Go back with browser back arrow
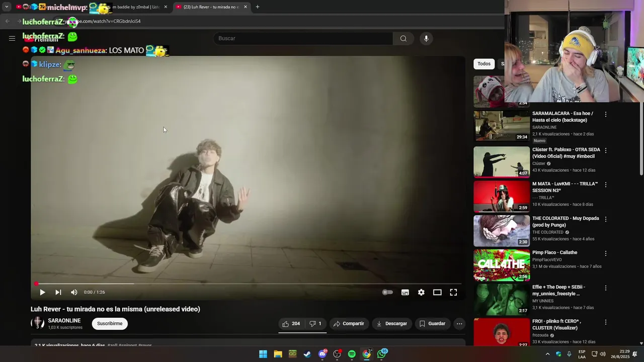This screenshot has width=644, height=362. 7,21
